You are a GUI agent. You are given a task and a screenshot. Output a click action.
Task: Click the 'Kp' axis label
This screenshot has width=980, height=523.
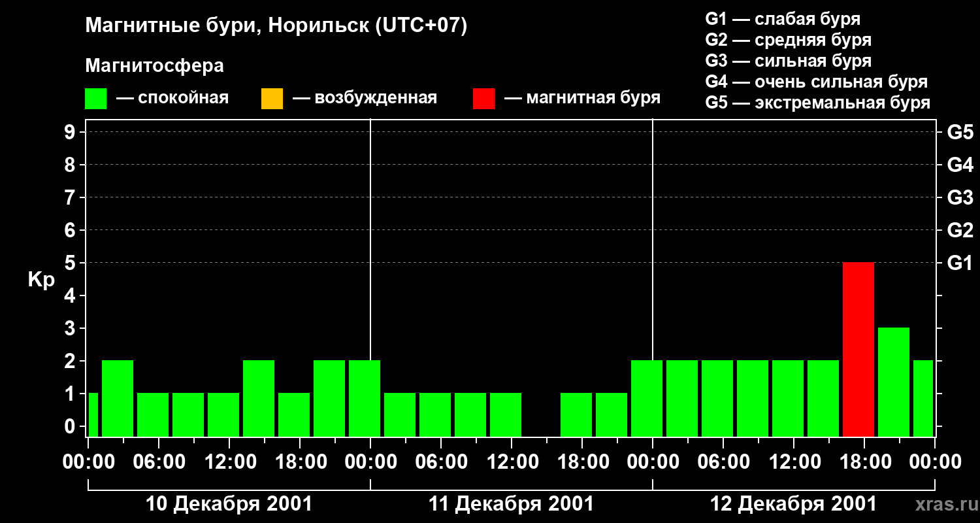tap(41, 280)
